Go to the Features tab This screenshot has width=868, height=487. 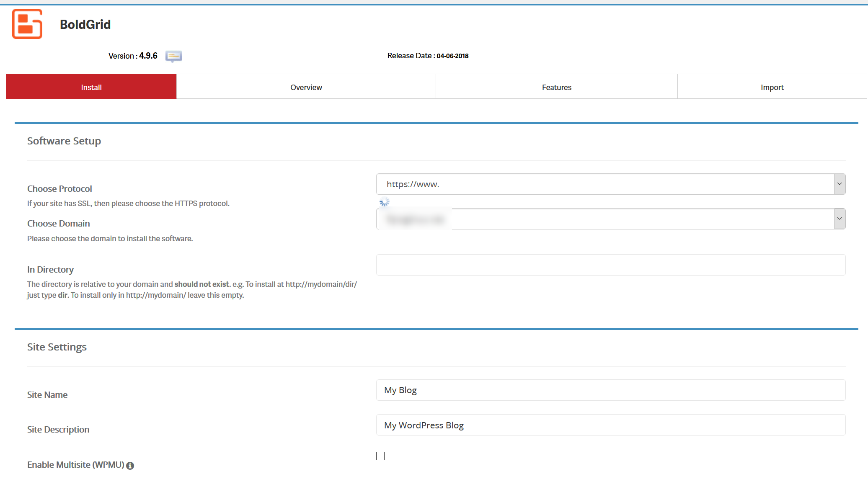tap(556, 87)
